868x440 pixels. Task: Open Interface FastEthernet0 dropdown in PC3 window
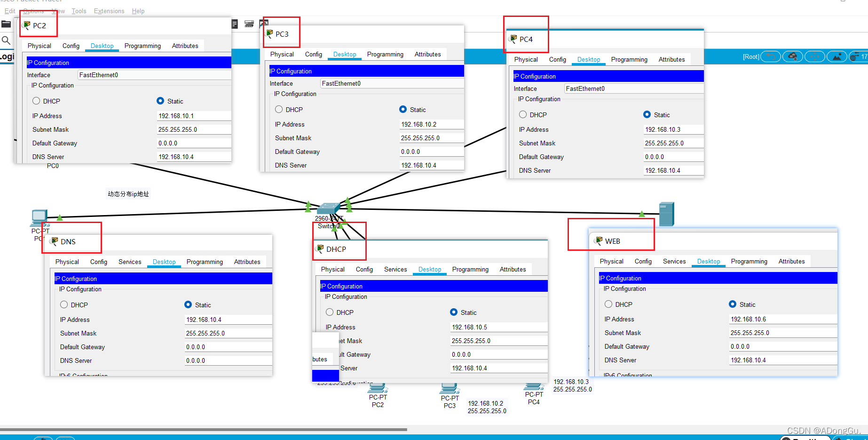(x=392, y=83)
